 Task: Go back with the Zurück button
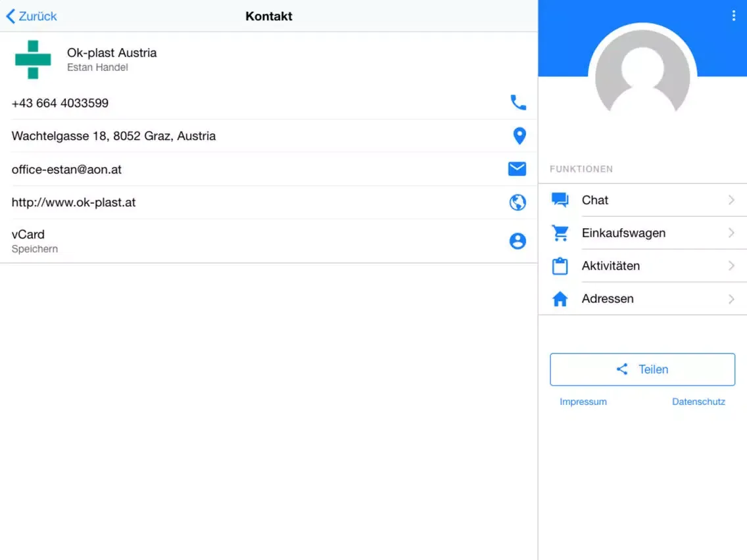click(32, 16)
